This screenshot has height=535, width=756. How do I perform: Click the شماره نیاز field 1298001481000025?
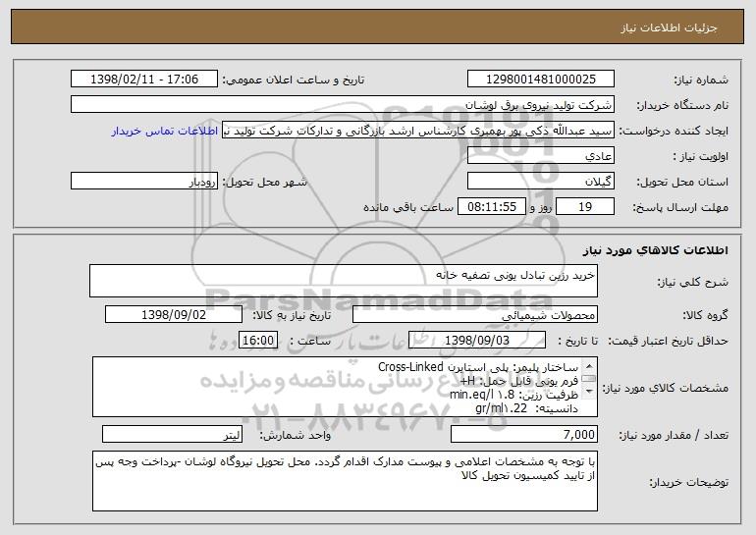540,80
